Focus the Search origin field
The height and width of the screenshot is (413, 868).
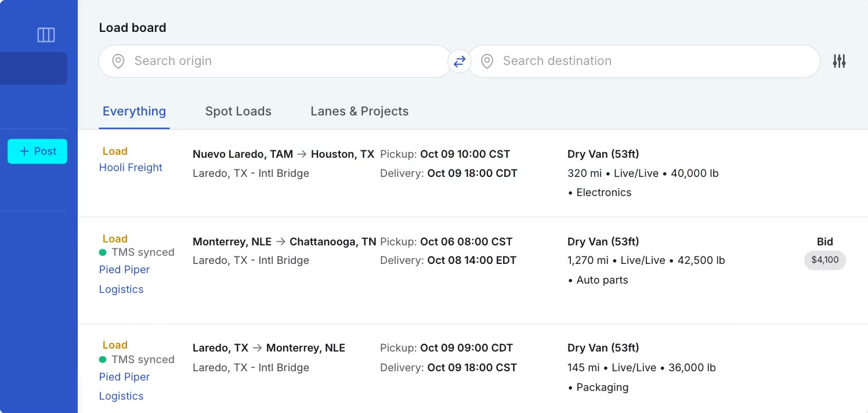(x=275, y=61)
